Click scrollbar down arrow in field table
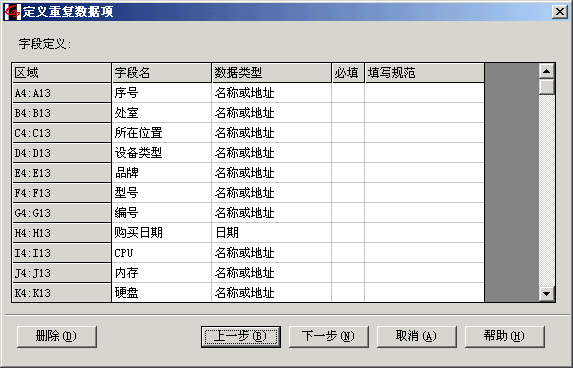Viewport: 573px width, 368px height. pos(547,293)
